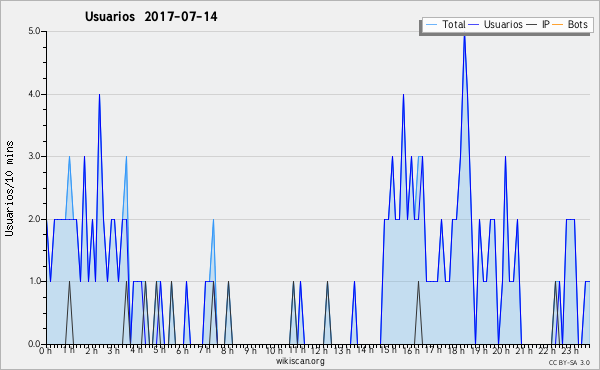Image resolution: width=600 pixels, height=370 pixels.
Task: Click the x-axis label '22 h'
Action: pos(547,351)
